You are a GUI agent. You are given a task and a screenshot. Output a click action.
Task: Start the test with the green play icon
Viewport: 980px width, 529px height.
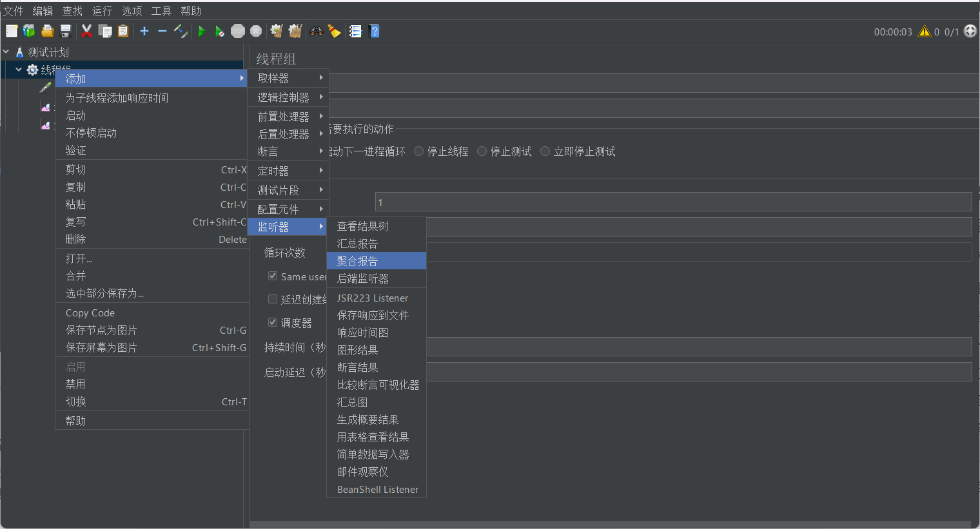coord(202,31)
